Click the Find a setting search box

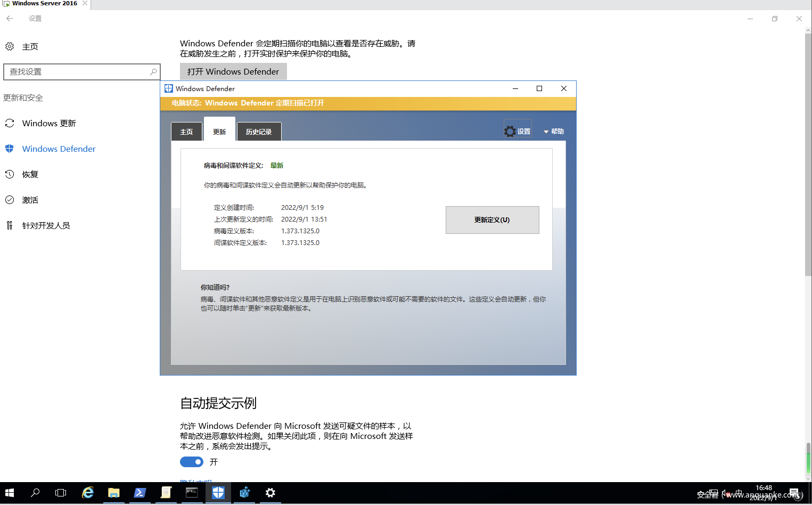[82, 72]
